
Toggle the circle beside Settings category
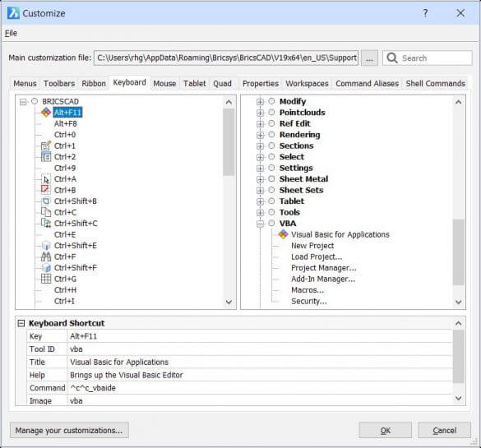coord(271,168)
